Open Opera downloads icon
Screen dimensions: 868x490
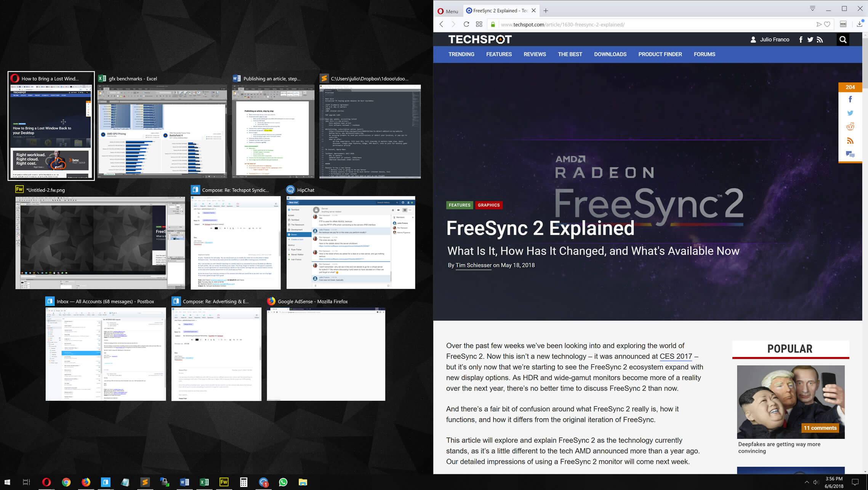click(x=860, y=24)
